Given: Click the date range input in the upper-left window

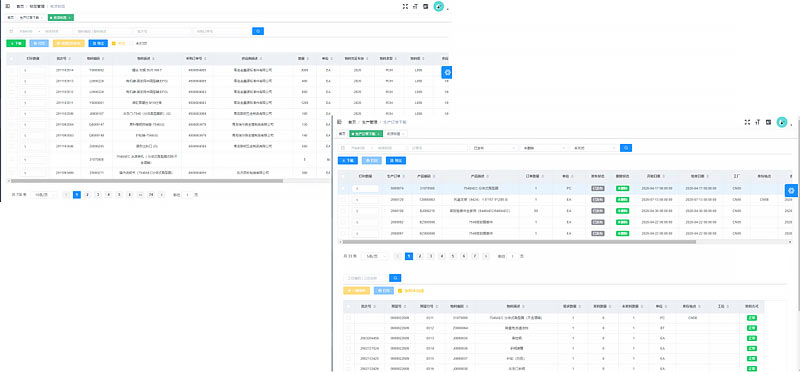Looking at the screenshot, I should pos(40,31).
